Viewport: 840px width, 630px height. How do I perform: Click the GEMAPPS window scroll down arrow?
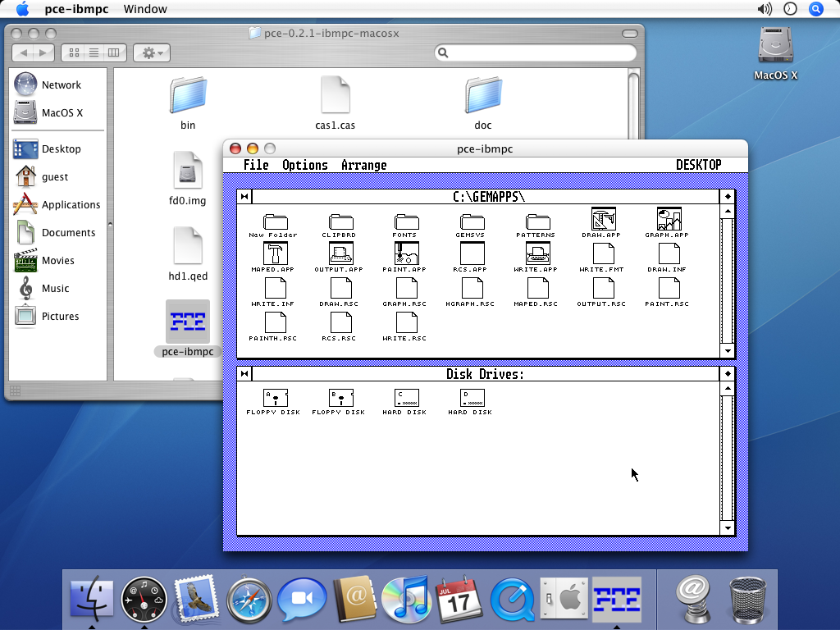click(x=728, y=351)
